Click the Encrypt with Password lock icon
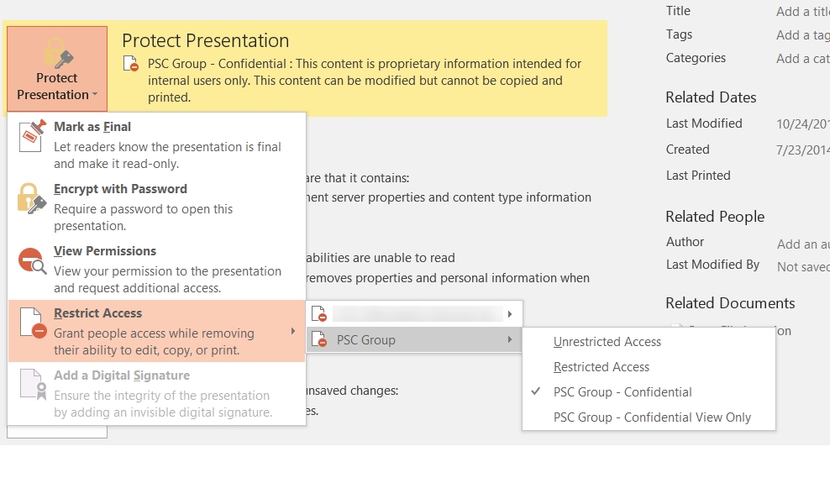 [31, 198]
